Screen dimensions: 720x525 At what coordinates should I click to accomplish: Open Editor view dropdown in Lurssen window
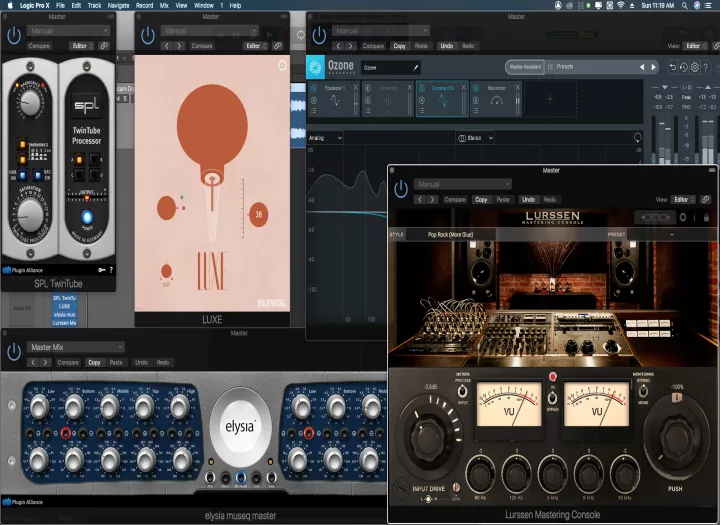click(684, 199)
